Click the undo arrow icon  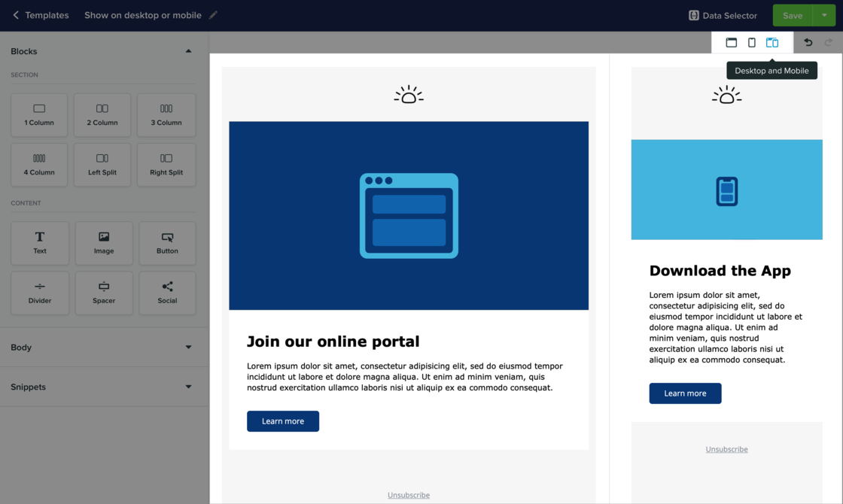click(x=808, y=43)
